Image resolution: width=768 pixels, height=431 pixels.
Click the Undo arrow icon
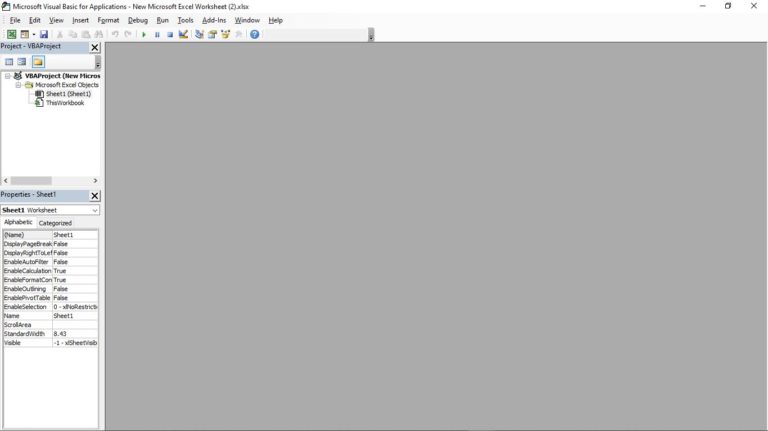pos(115,34)
